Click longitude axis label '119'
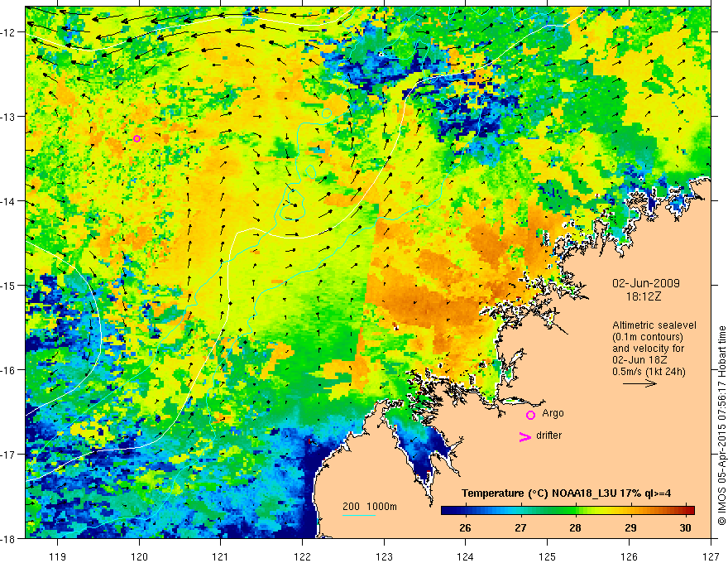Image resolution: width=728 pixels, height=563 pixels. pos(58,556)
